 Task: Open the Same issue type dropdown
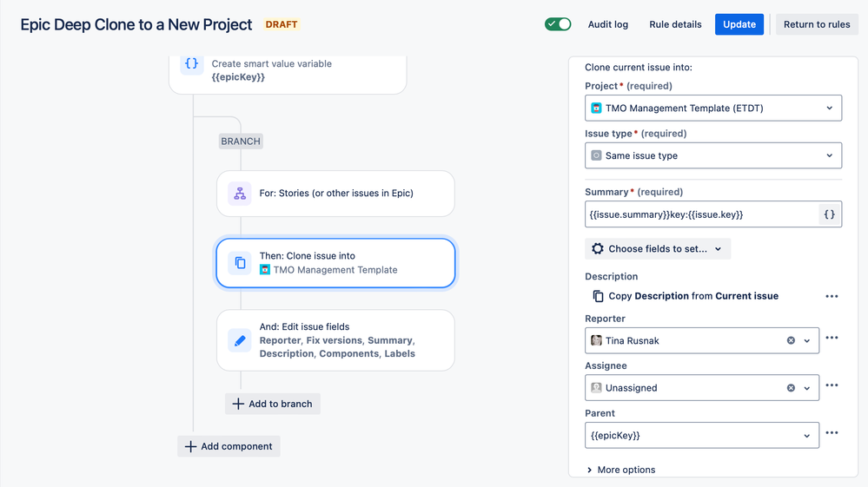(x=713, y=156)
